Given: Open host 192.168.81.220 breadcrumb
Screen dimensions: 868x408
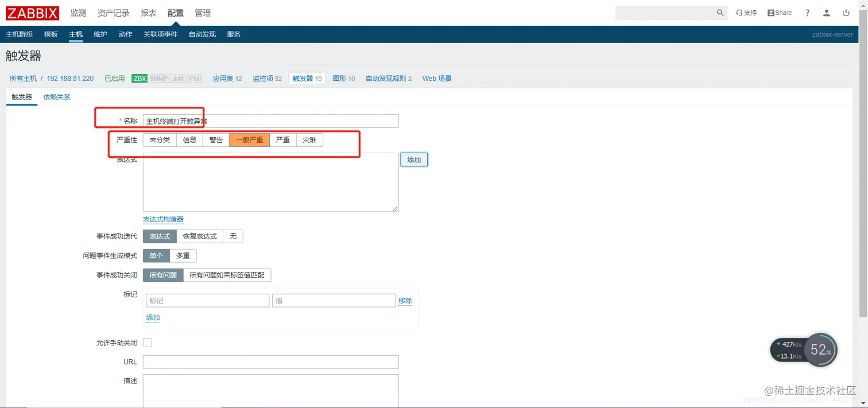Looking at the screenshot, I should pyautogui.click(x=70, y=79).
